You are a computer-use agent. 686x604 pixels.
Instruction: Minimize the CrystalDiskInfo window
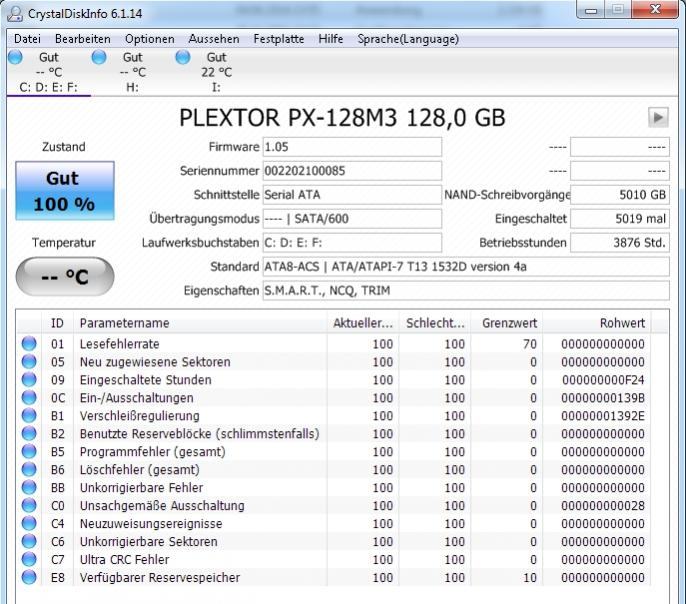pyautogui.click(x=591, y=10)
